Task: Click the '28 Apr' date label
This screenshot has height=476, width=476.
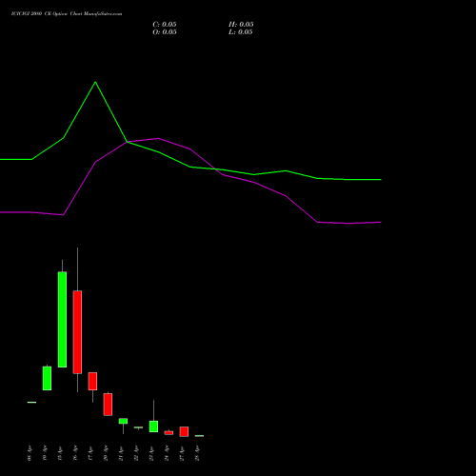Action: tap(197, 453)
